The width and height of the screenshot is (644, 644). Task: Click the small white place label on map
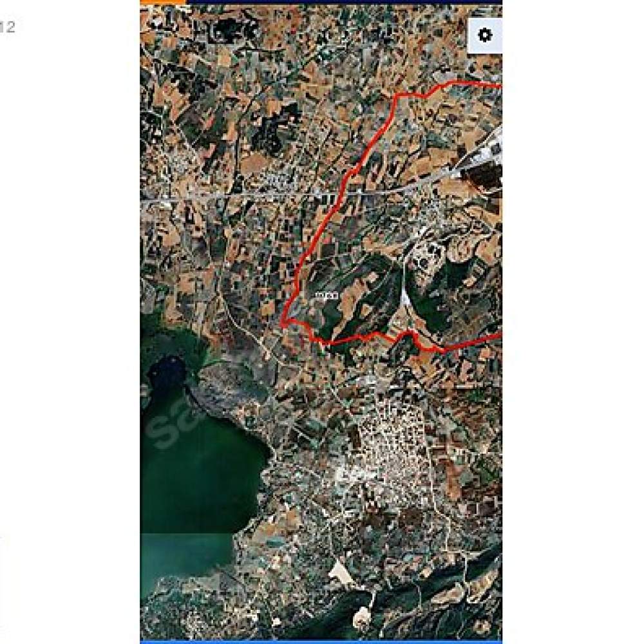[x=327, y=295]
